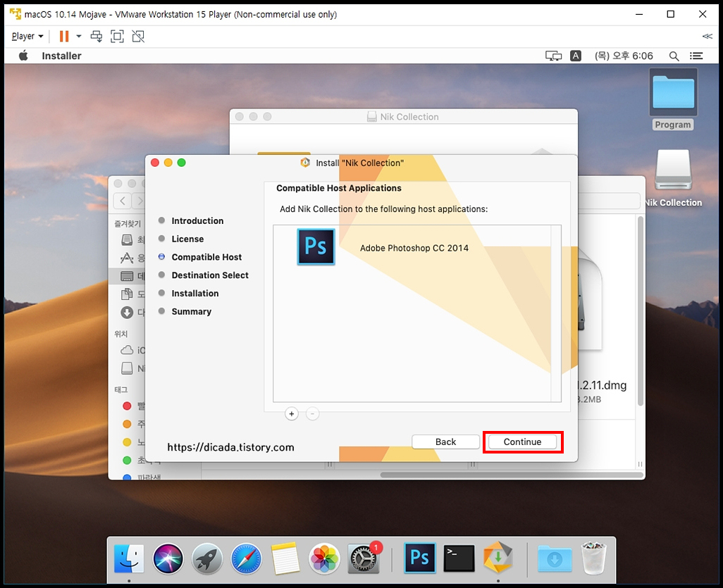
Task: Open the Apple menu
Action: 23,56
